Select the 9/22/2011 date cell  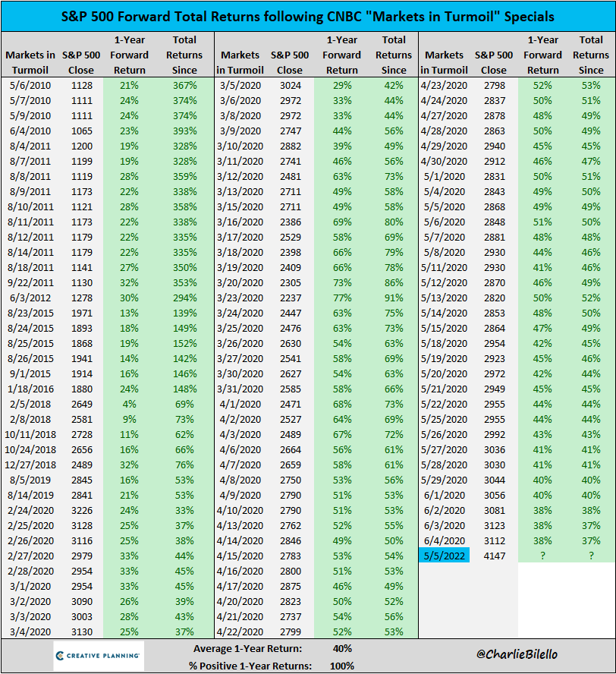[30, 283]
